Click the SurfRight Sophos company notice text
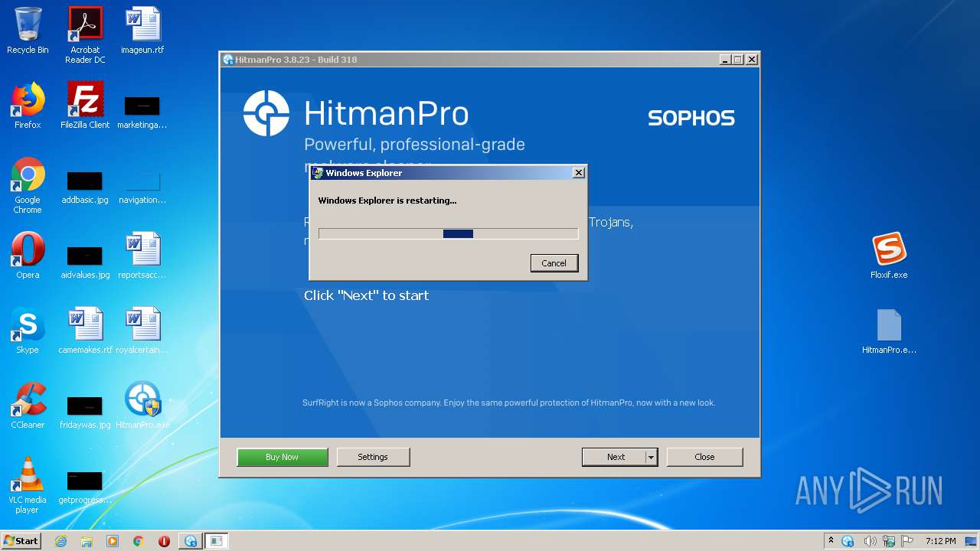 [508, 403]
